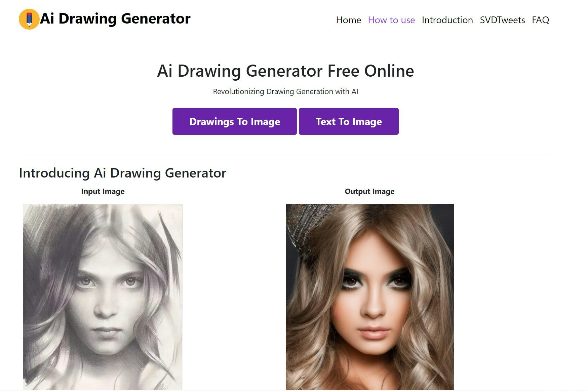Click the Output Image label
This screenshot has height=391, width=588.
369,191
